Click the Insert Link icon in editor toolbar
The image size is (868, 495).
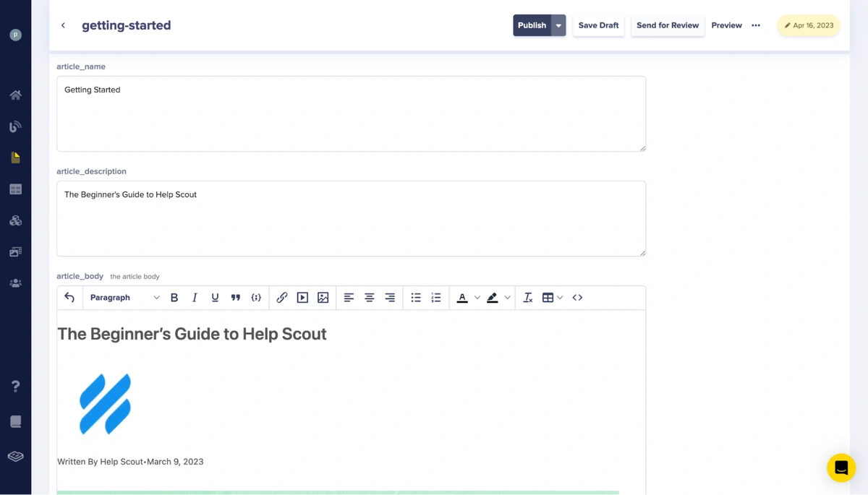(x=282, y=298)
